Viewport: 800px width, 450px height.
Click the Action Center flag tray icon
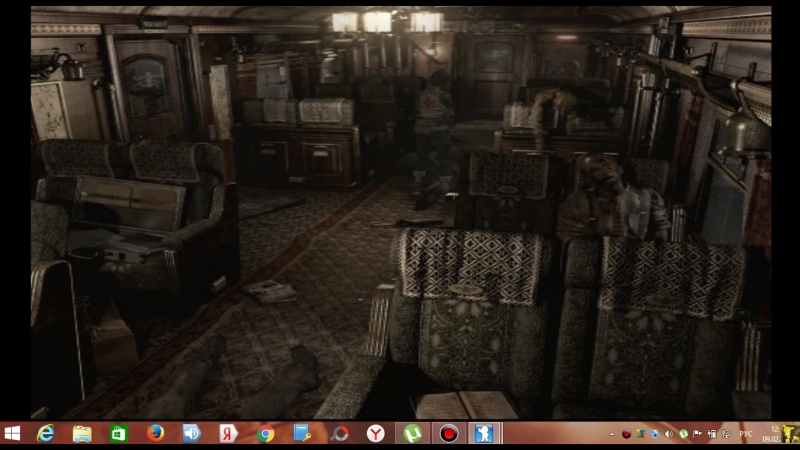click(x=697, y=434)
